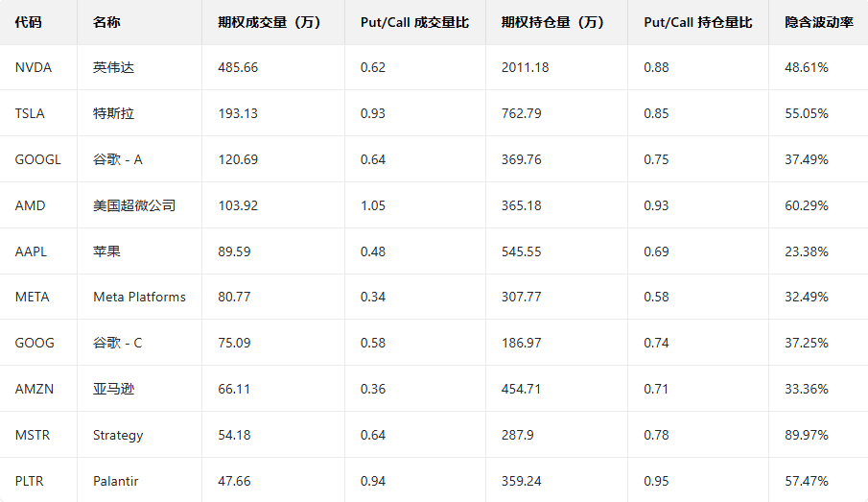The image size is (868, 502).
Task: Click the Meta Platforms name cell
Action: pos(139,297)
